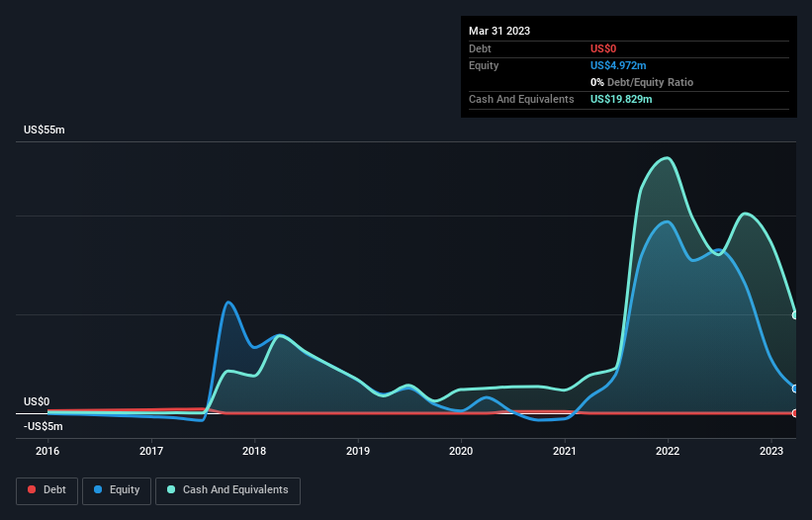Image resolution: width=812 pixels, height=520 pixels.
Task: Click the teal Cash end data point
Action: tap(795, 315)
